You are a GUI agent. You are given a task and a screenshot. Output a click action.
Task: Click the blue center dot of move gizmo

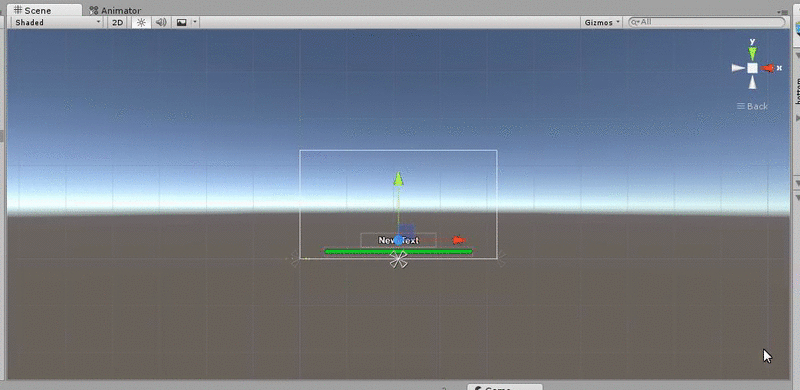(x=398, y=240)
